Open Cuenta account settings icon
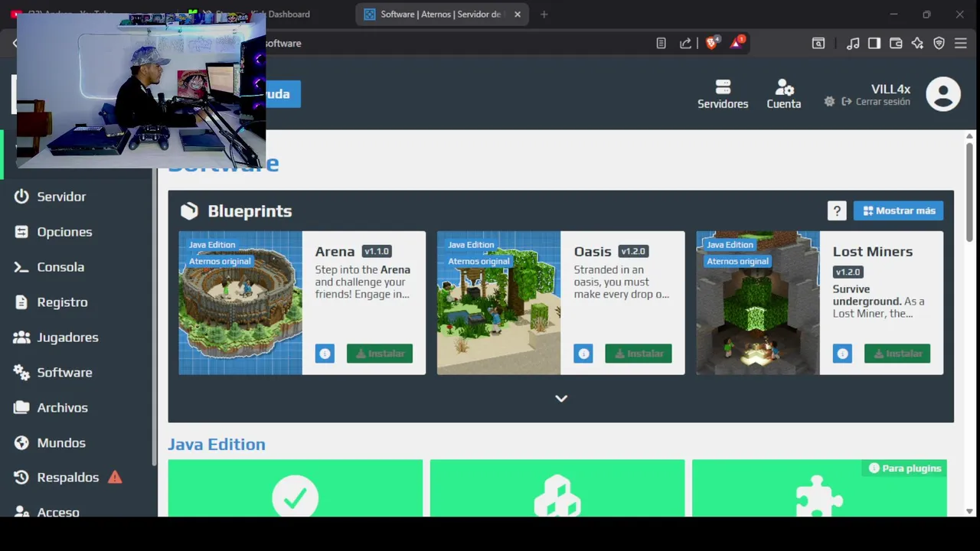Screen dimensions: 980x551 (x=784, y=86)
